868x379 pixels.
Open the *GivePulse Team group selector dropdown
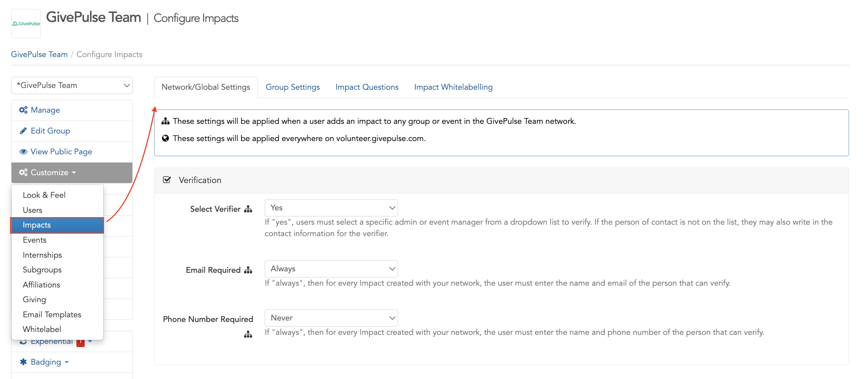tap(72, 85)
